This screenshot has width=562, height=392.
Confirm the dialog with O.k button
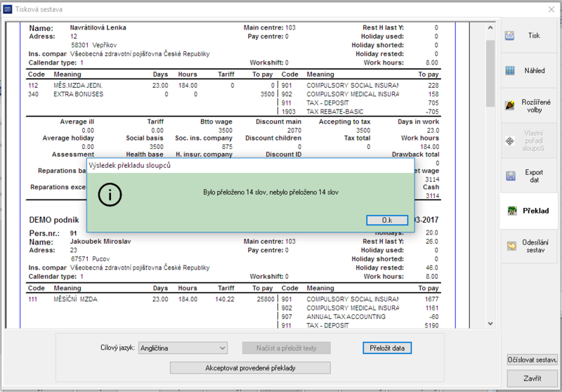(x=387, y=220)
